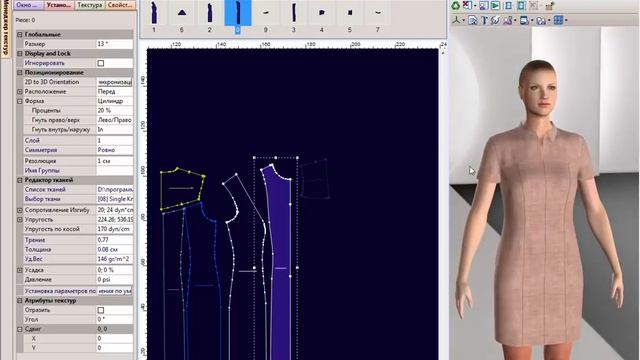Edit the Толщина value 0.08 см
The width and height of the screenshot is (640, 360).
coord(115,249)
